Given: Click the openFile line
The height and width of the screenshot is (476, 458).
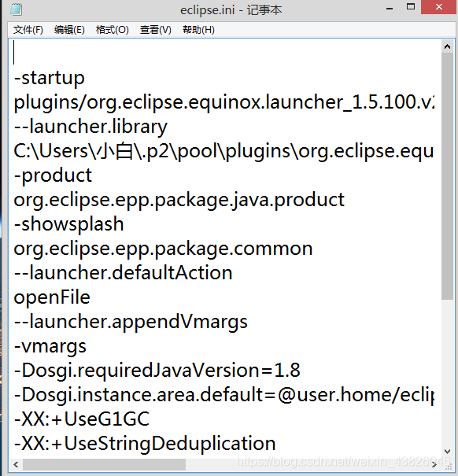Looking at the screenshot, I should (52, 297).
